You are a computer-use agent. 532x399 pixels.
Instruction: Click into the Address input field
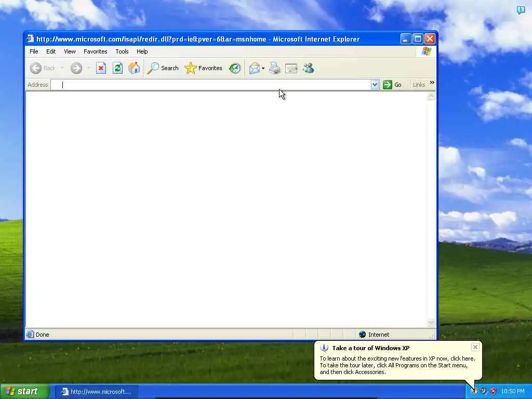pyautogui.click(x=210, y=85)
